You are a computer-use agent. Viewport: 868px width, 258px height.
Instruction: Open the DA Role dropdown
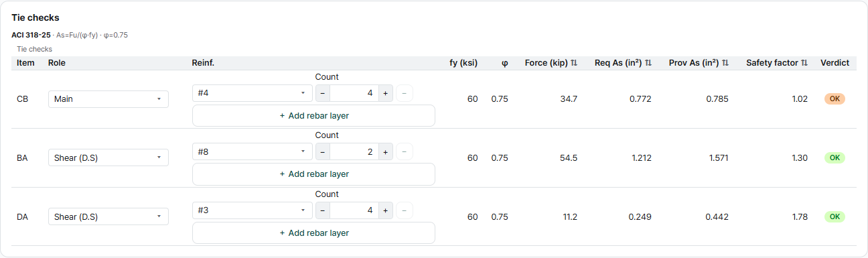tap(108, 216)
